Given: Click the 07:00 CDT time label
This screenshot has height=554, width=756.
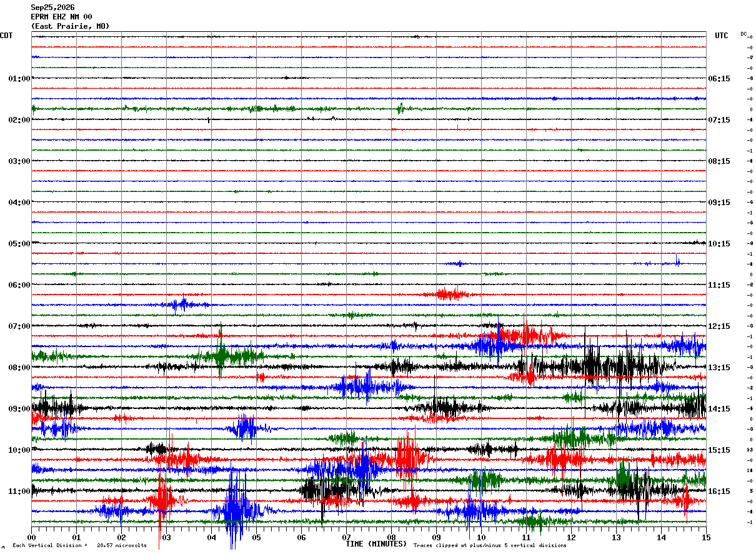Looking at the screenshot, I should pos(19,326).
